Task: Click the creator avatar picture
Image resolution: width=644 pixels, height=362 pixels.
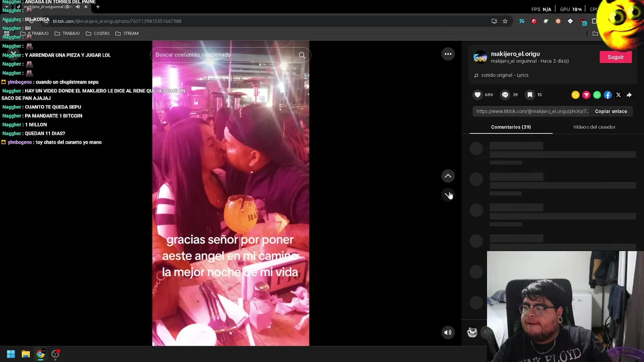Action: [480, 57]
